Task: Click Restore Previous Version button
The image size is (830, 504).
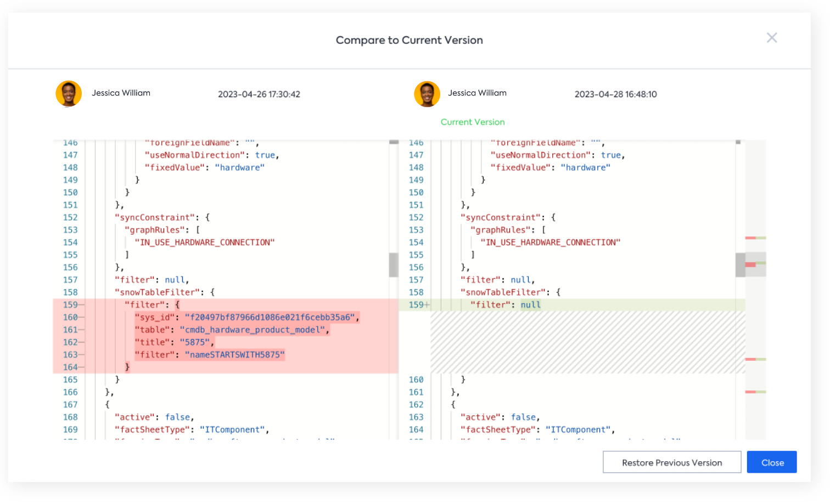Action: (x=672, y=462)
